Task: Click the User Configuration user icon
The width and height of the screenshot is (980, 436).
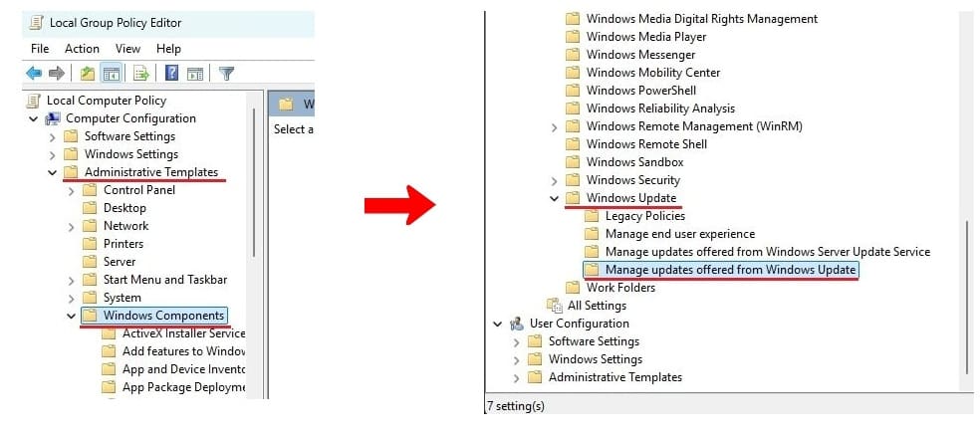Action: pyautogui.click(x=517, y=324)
